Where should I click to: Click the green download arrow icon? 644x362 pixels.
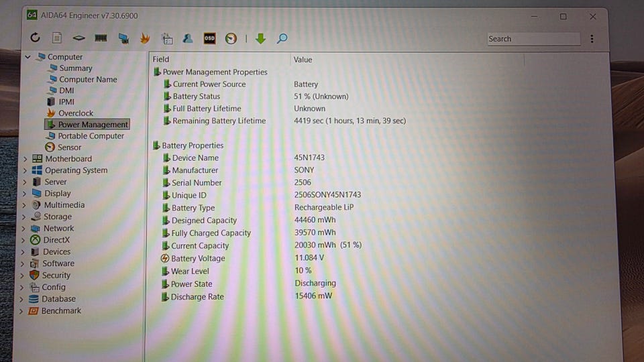(x=260, y=39)
